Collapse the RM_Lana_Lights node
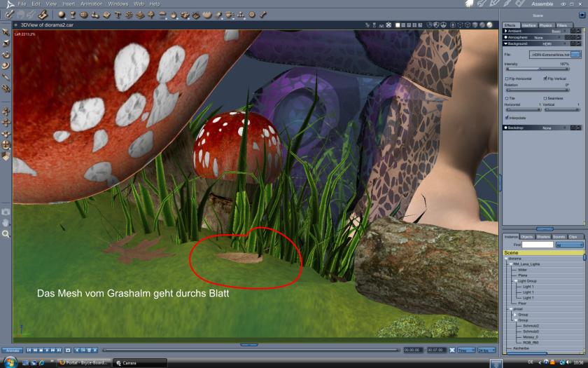 (x=511, y=264)
